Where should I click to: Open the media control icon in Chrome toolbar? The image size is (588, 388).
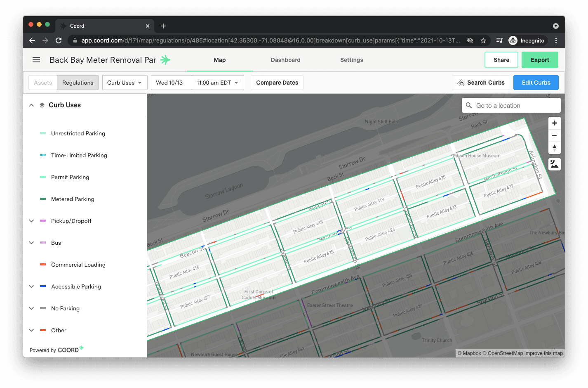pyautogui.click(x=499, y=40)
